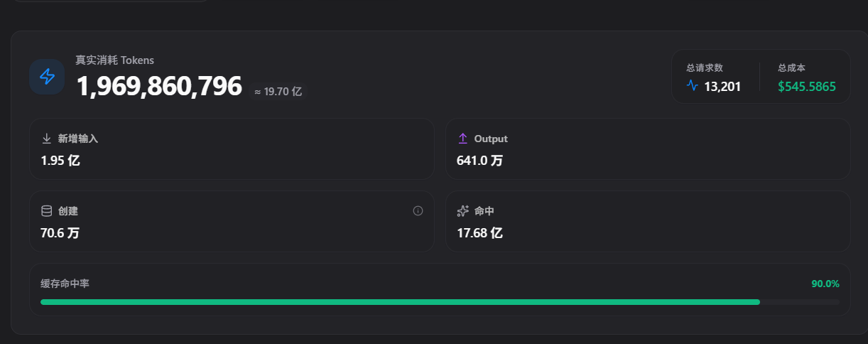This screenshot has width=868, height=344.
Task: Open the 新增输入 1.95 亿 card
Action: pyautogui.click(x=232, y=149)
